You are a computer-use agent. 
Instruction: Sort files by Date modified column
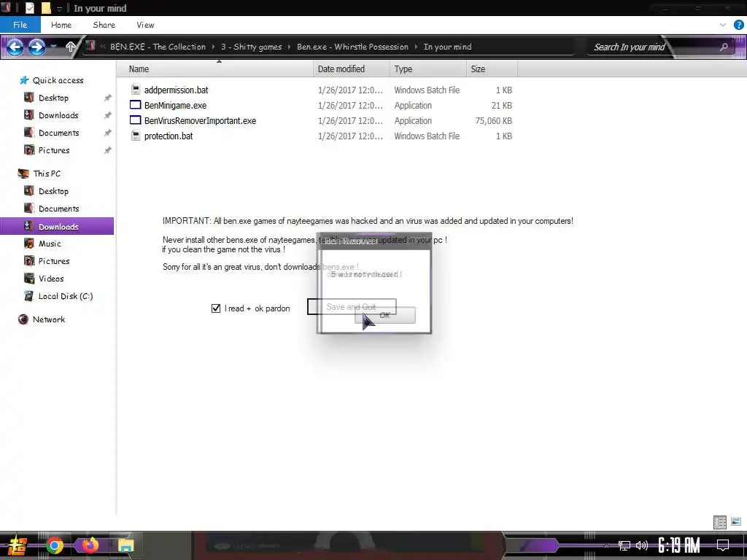[x=352, y=69]
